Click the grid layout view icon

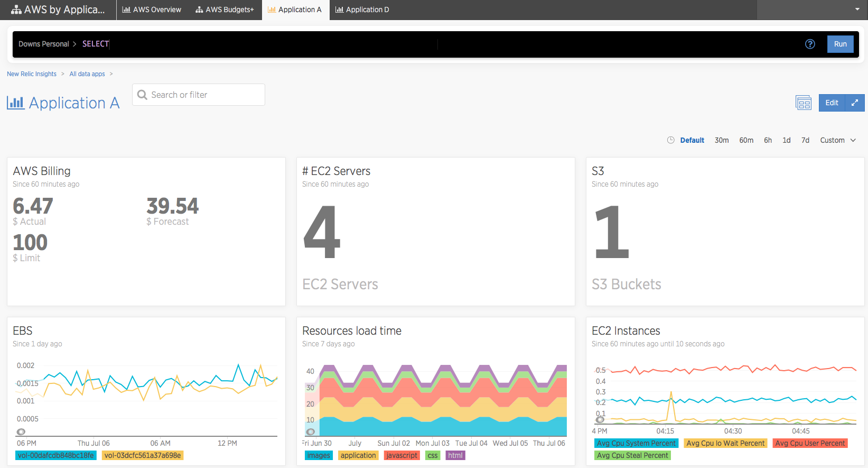pyautogui.click(x=804, y=103)
